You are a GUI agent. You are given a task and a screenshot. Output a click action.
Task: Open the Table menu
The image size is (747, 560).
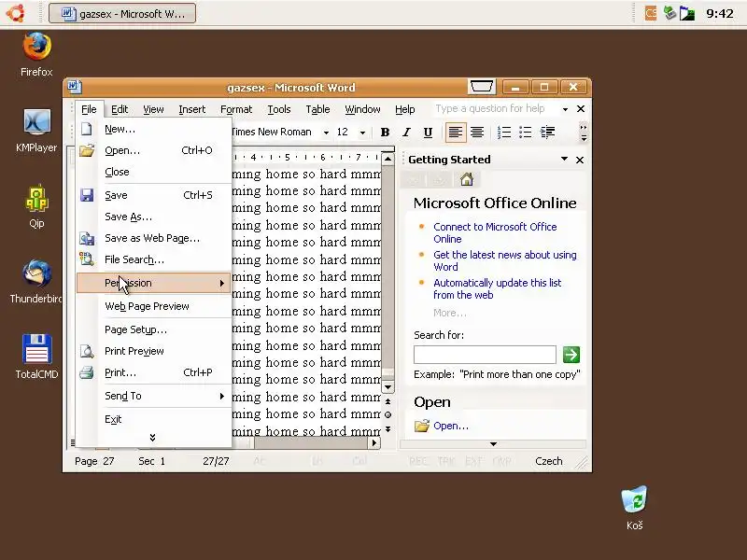click(x=317, y=109)
